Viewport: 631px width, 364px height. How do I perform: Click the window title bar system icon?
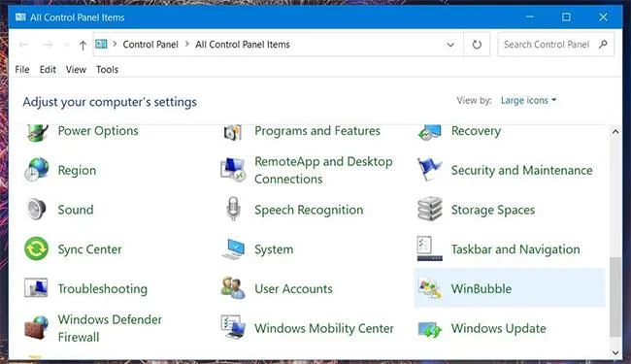[20, 17]
